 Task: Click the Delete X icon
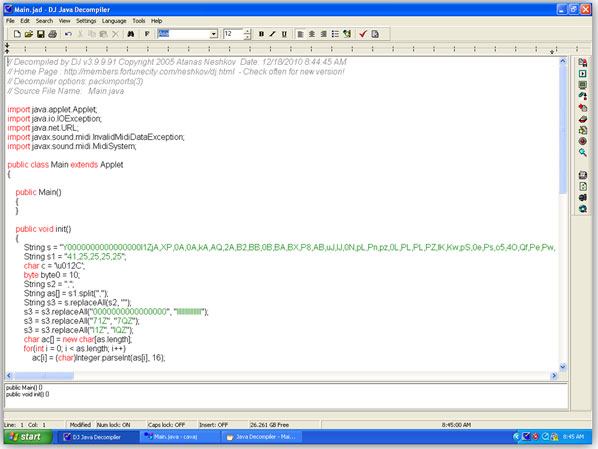tap(115, 34)
